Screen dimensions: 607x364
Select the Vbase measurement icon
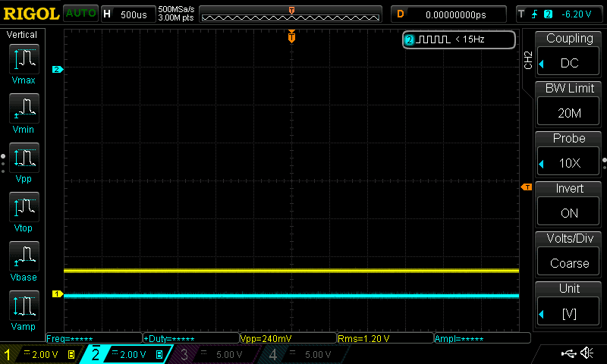point(24,256)
